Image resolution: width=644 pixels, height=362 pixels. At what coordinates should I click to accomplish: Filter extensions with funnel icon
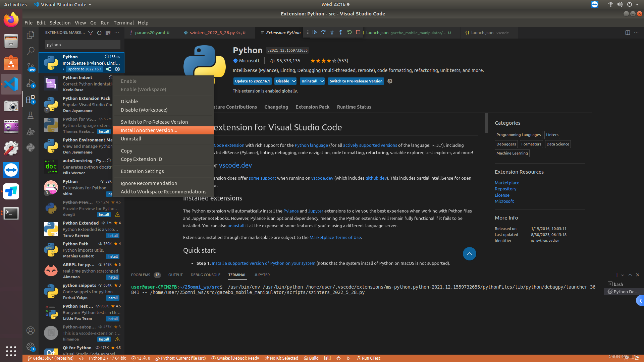pyautogui.click(x=91, y=33)
